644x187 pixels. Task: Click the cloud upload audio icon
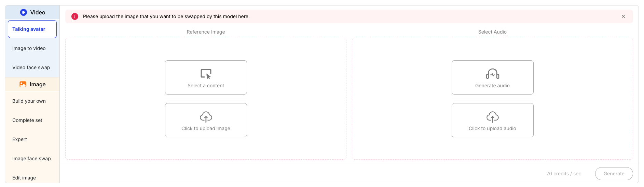click(x=492, y=117)
